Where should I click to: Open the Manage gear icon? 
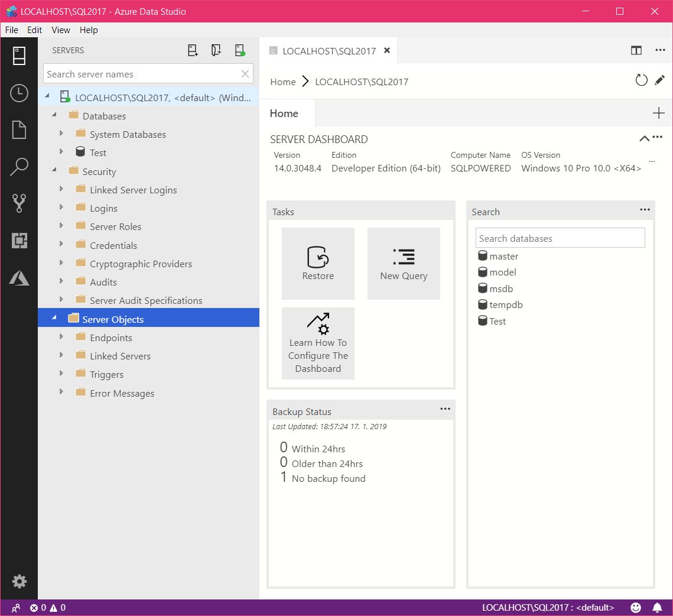tap(19, 582)
